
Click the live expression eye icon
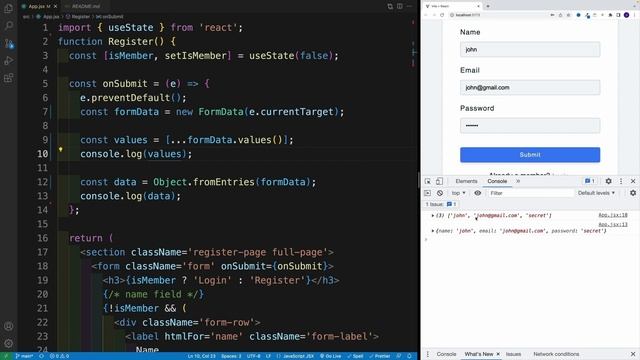[x=477, y=193]
